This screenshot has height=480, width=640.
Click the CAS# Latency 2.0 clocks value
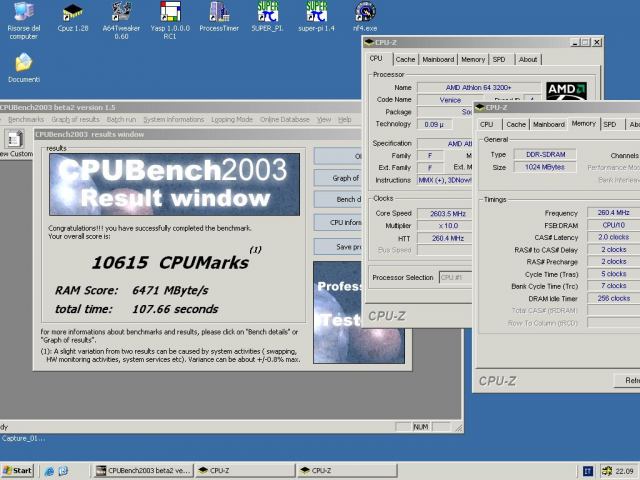pyautogui.click(x=613, y=237)
